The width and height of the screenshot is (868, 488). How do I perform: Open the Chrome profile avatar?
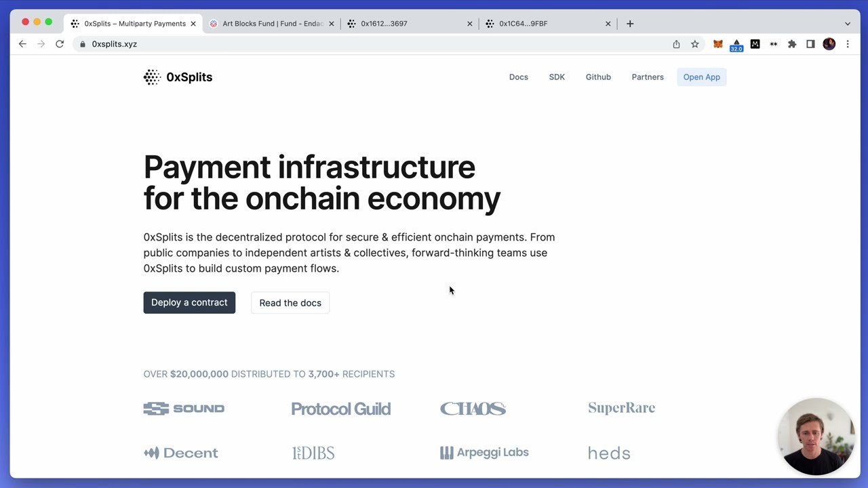point(829,44)
